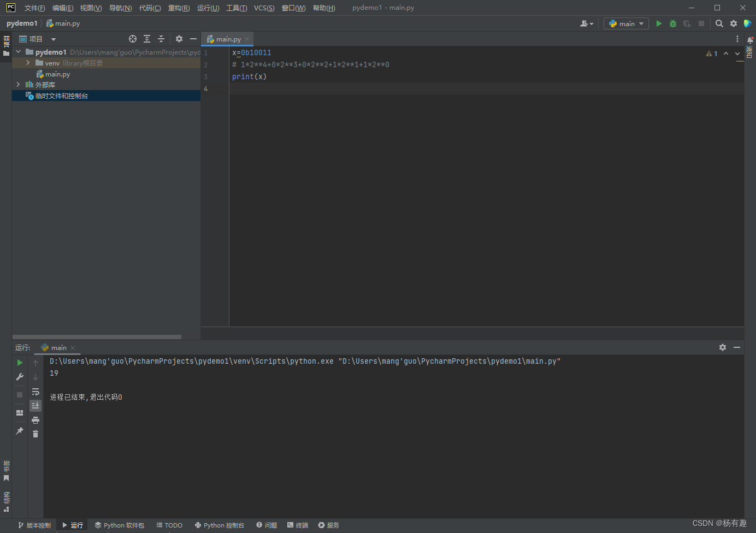Open 帮助(H) menu
The width and height of the screenshot is (756, 533).
[324, 8]
